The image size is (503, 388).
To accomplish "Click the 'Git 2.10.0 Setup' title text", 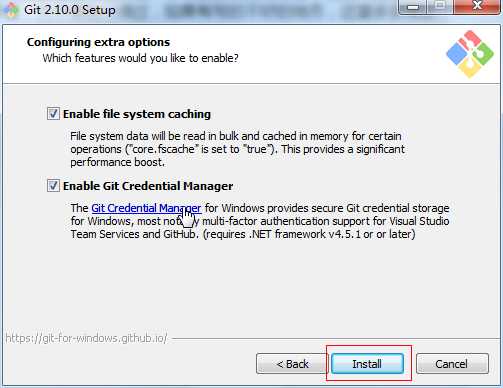I will coord(70,10).
